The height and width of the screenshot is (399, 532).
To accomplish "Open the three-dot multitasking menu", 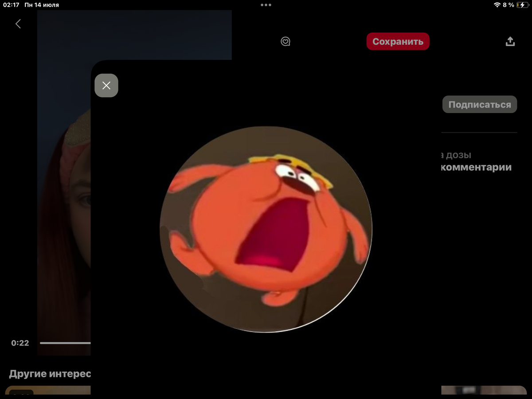I will point(266,5).
